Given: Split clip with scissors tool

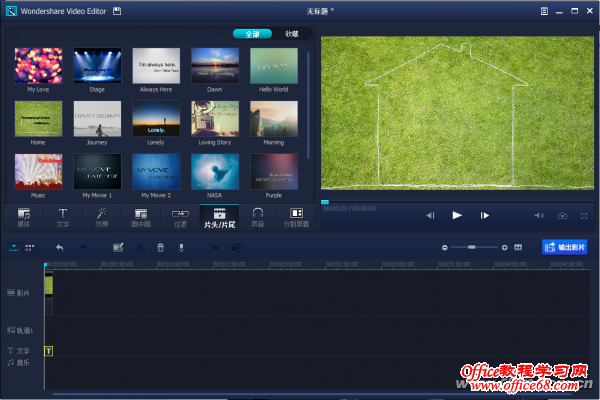Looking at the screenshot, I should tap(140, 248).
